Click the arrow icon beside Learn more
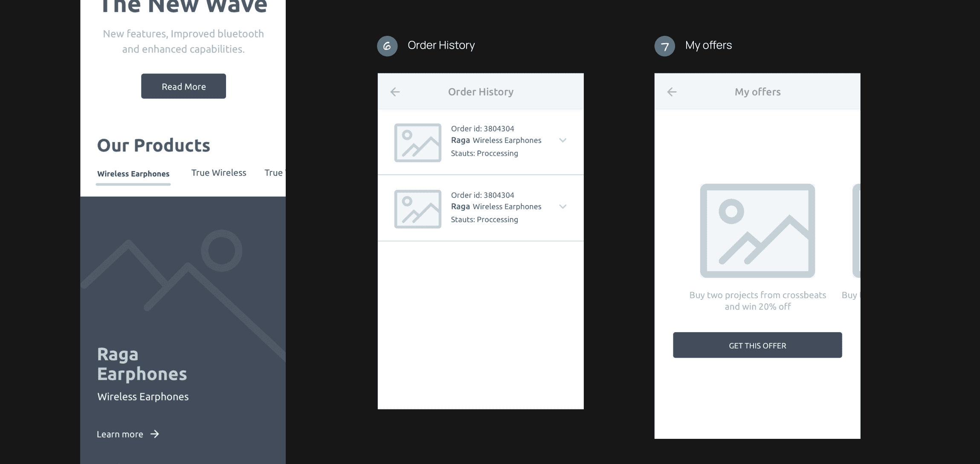The image size is (980, 464). [x=155, y=434]
